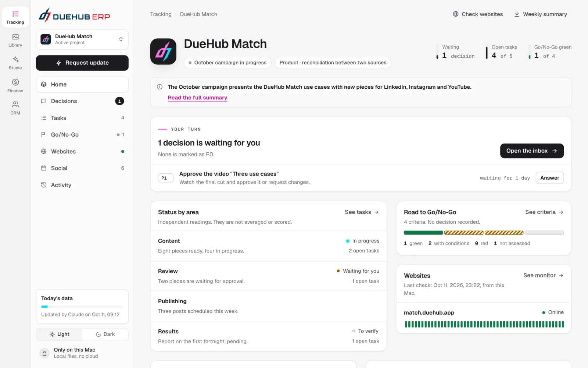
Task: Switch to Dark theme
Action: (105, 334)
